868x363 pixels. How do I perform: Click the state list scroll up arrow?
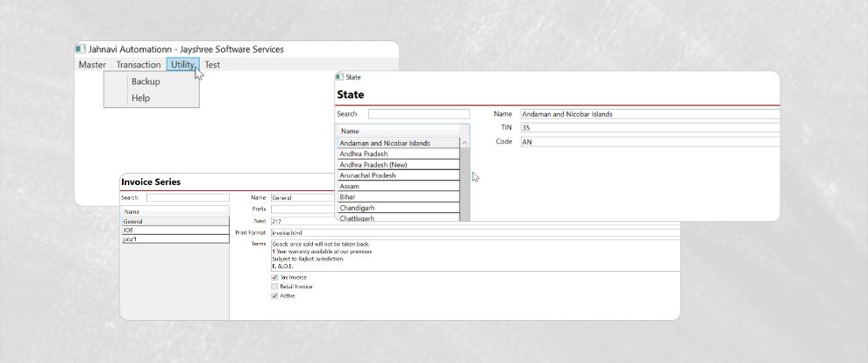[x=465, y=143]
